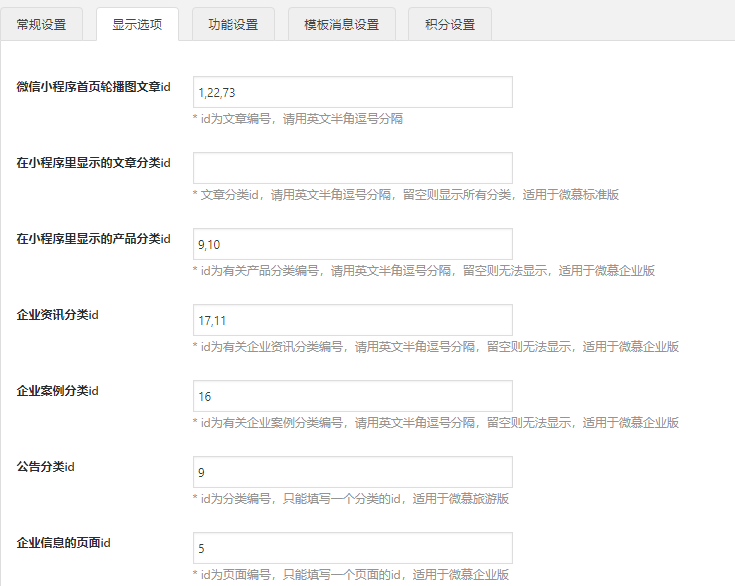Click the label 在小程序里显示的文章分类id
The height and width of the screenshot is (586, 735).
[93, 163]
